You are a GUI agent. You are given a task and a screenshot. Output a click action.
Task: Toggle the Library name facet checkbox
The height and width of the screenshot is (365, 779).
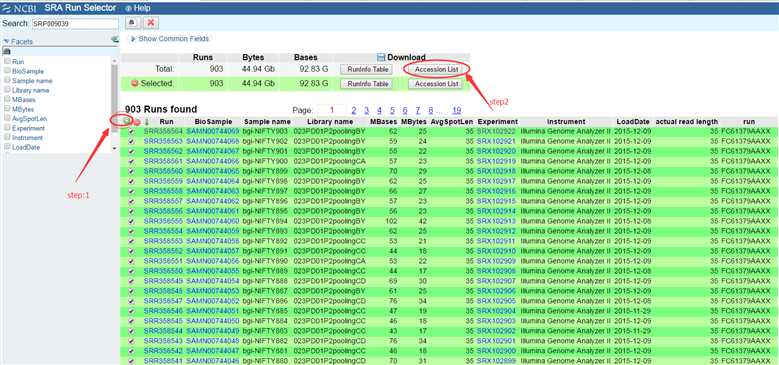[x=7, y=89]
